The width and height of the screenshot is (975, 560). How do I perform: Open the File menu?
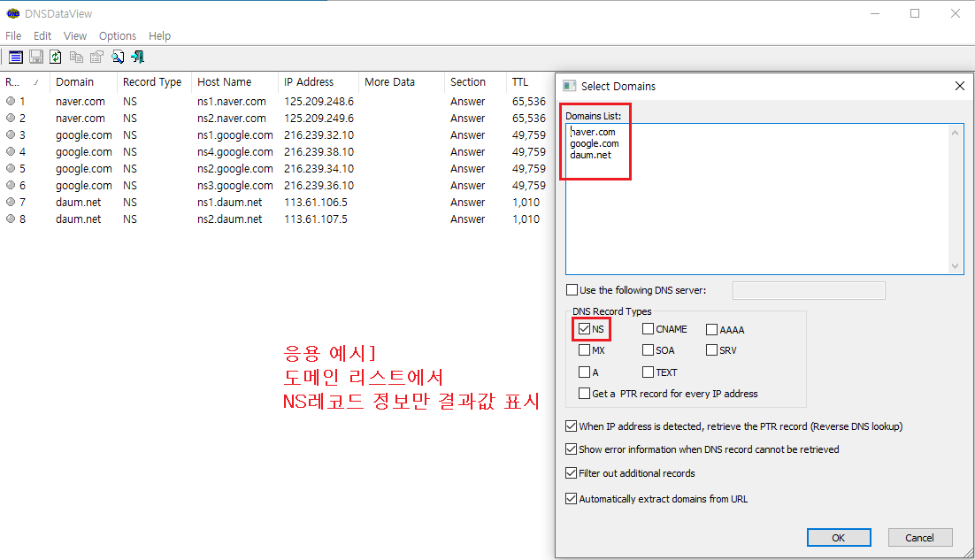[13, 36]
